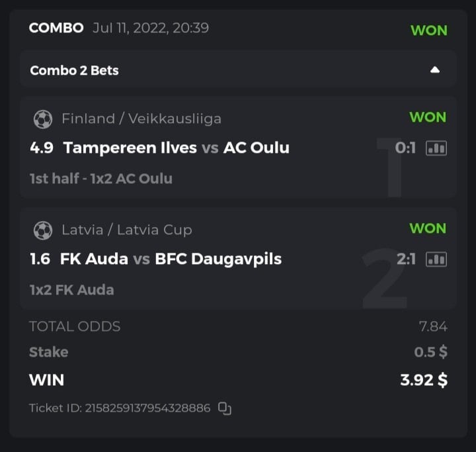
Task: Select the Tampereen Ilves vs AC Oulu match
Action: click(176, 148)
